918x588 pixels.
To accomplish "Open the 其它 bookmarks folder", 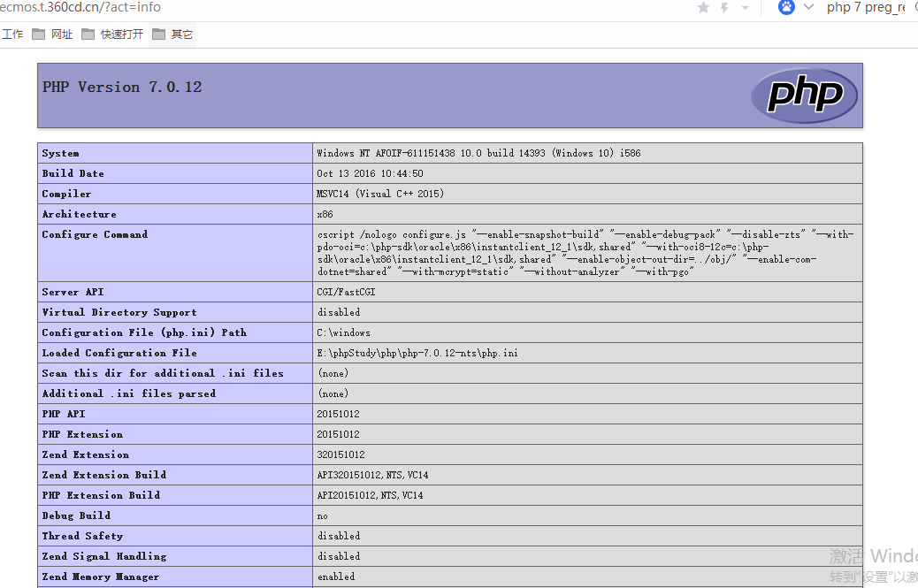I will pyautogui.click(x=172, y=34).
